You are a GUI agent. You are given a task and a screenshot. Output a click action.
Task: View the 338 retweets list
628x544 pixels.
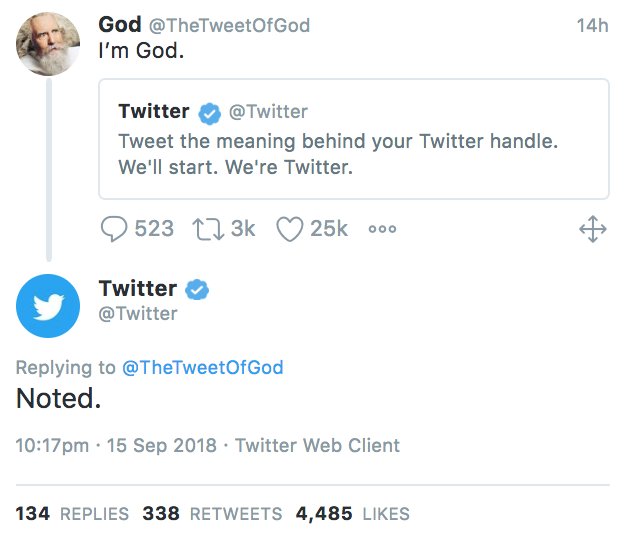point(212,514)
